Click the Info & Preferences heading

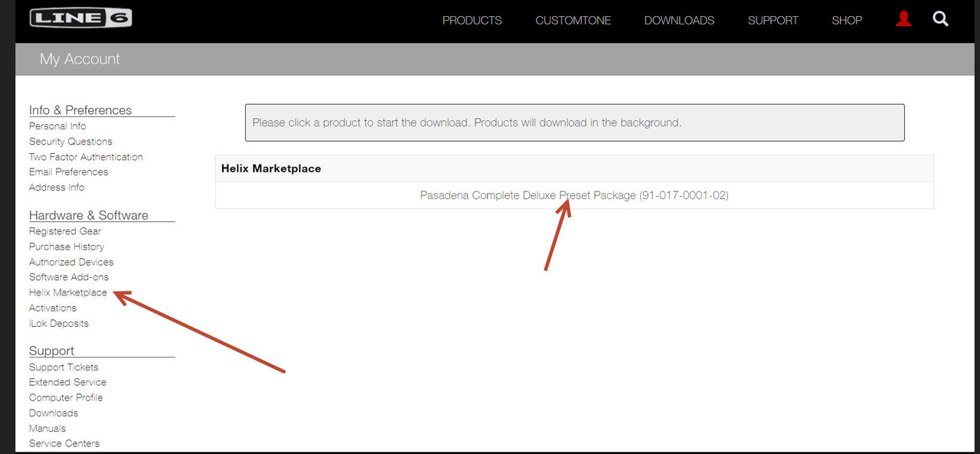point(80,110)
